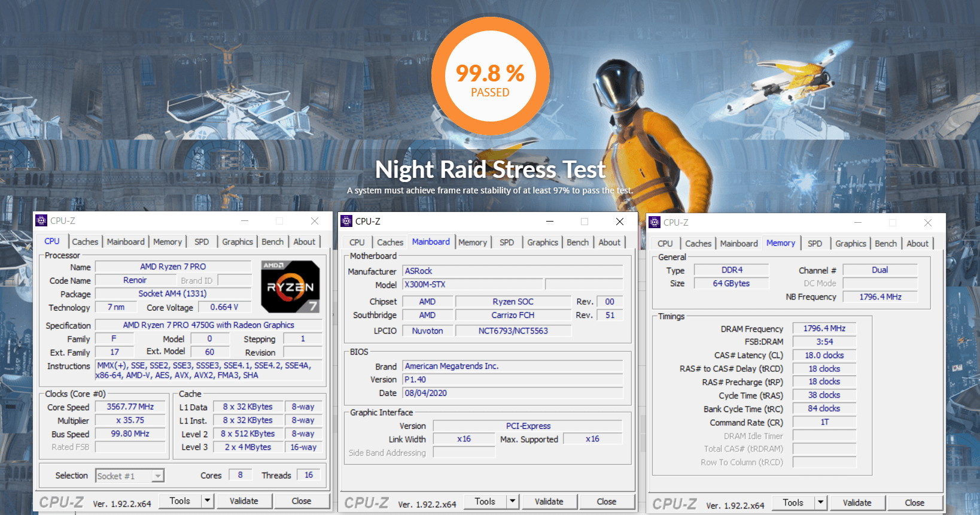Click the DRAM Frequency value 1796.4 MHz
980x515 pixels.
(x=824, y=329)
